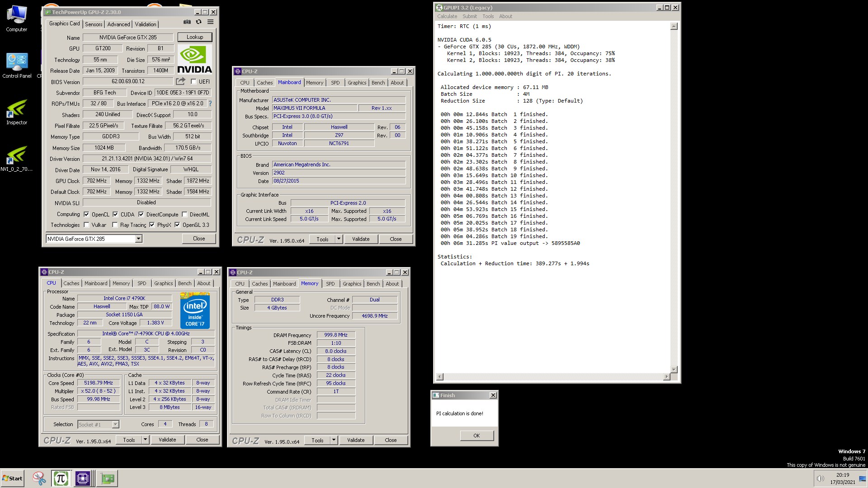Click Close in the CPU-Z Memory window

coord(391,440)
